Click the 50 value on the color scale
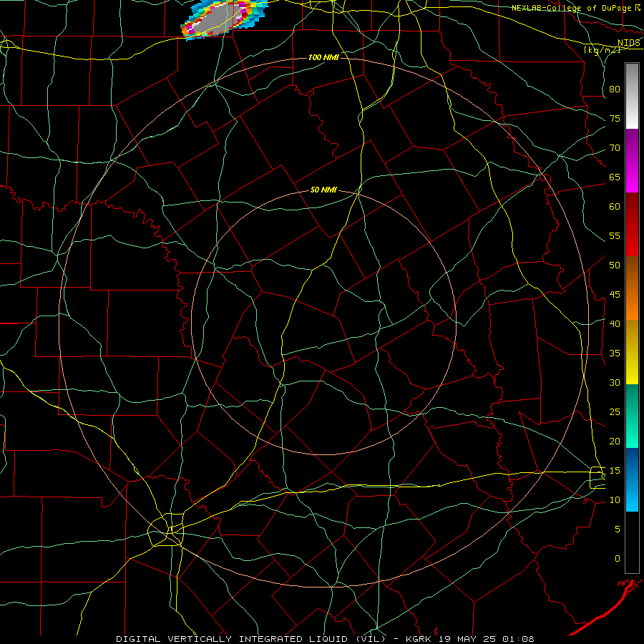 pyautogui.click(x=615, y=265)
